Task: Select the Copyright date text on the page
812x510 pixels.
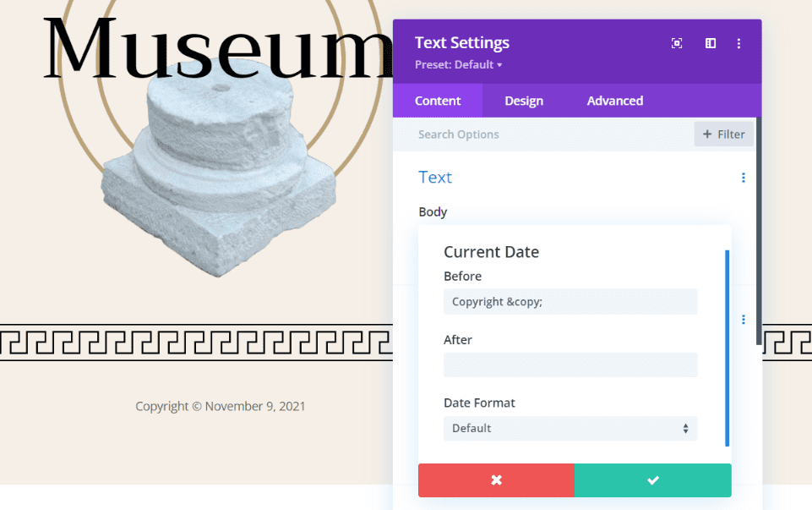Action: pos(221,407)
